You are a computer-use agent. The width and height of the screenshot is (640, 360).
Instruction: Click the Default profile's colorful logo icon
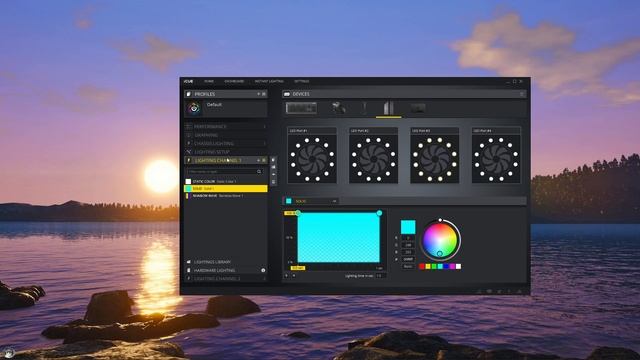194,108
